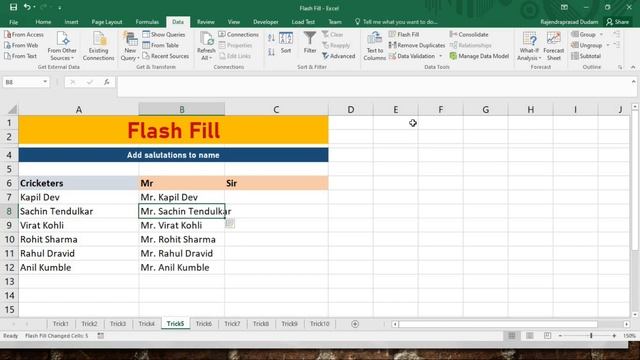Click the Flash Fill options icon near B9

click(230, 223)
